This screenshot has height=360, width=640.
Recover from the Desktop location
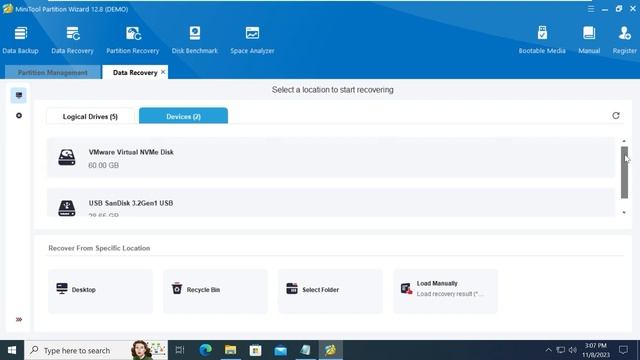[x=100, y=291]
